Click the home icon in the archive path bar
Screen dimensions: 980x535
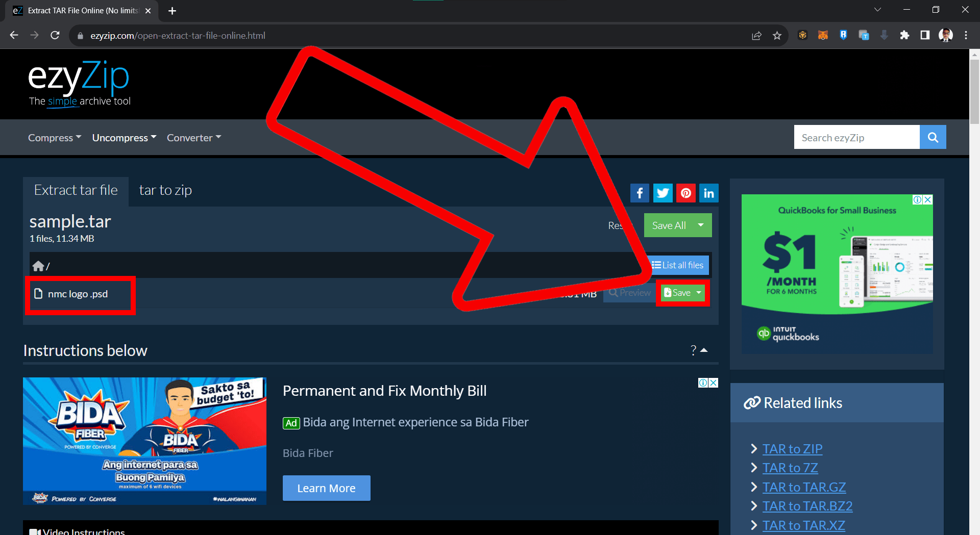(39, 265)
